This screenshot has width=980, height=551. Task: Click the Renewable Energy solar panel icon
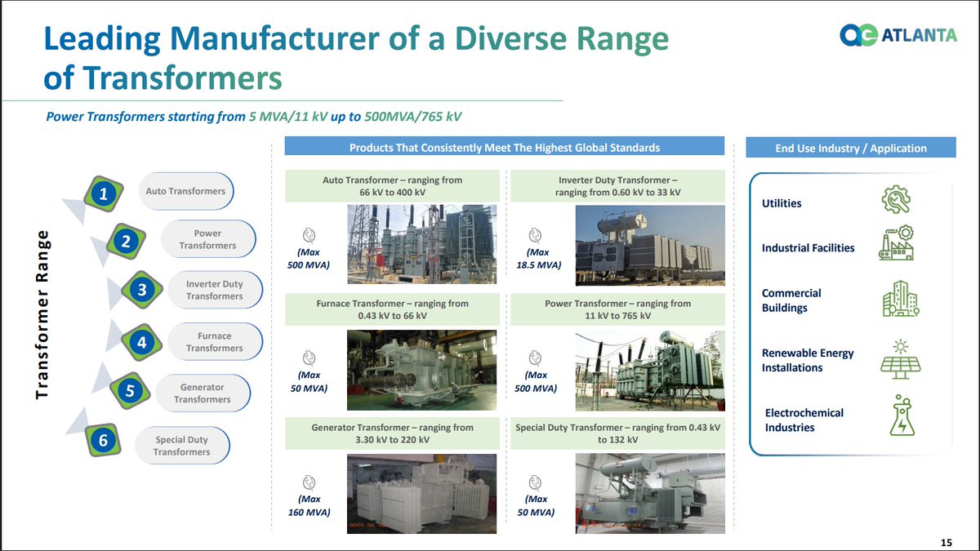point(900,359)
